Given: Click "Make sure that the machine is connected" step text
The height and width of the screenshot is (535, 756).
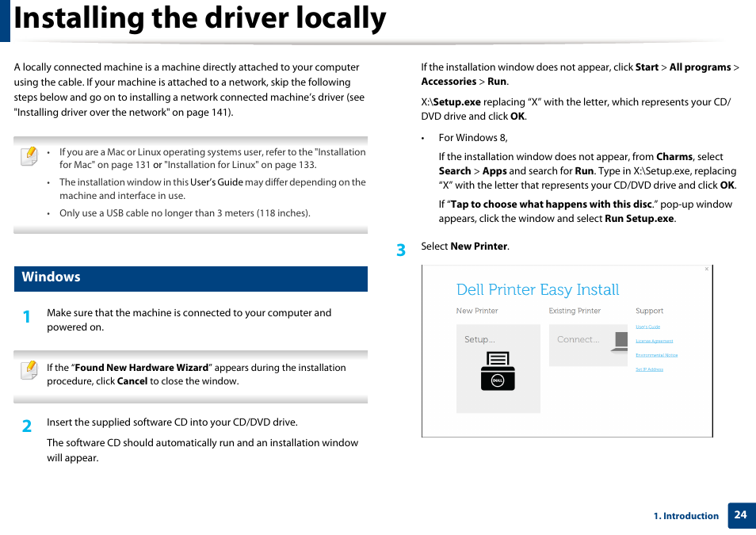Looking at the screenshot, I should pyautogui.click(x=189, y=320).
